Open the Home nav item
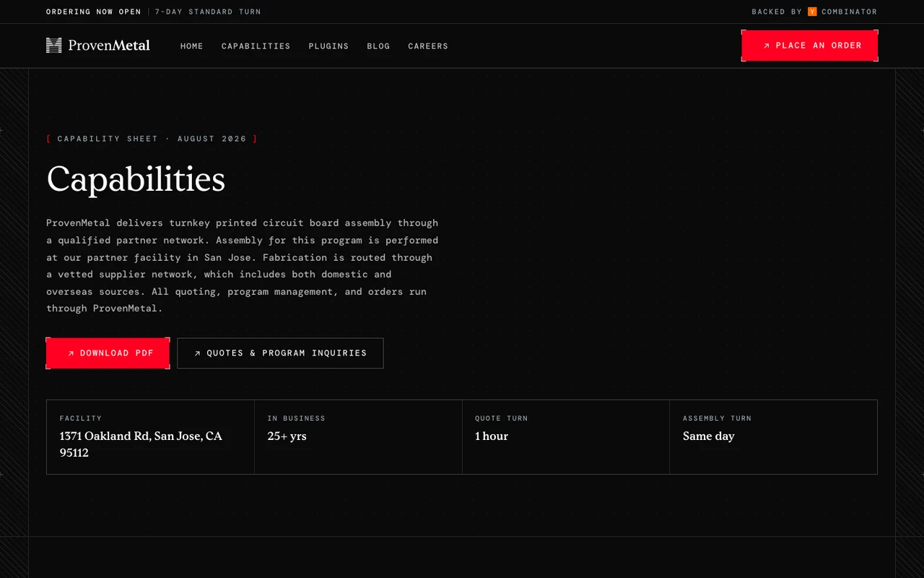Screen dimensions: 924x578 tap(192, 46)
